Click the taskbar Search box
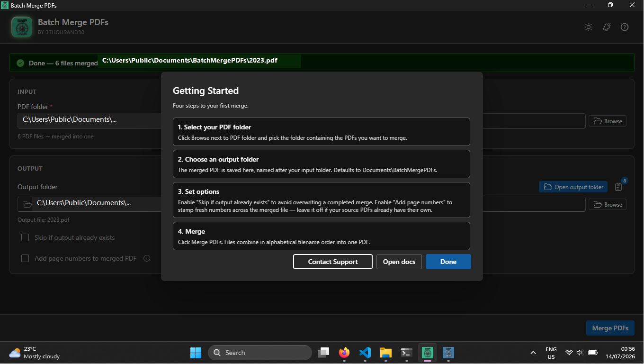The image size is (644, 364). 260,353
